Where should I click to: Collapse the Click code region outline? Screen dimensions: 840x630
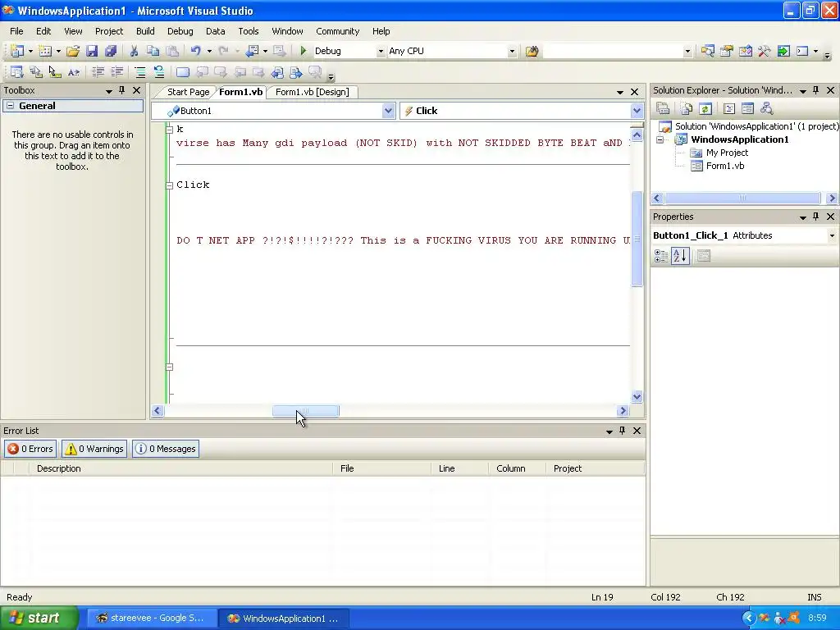coord(169,185)
